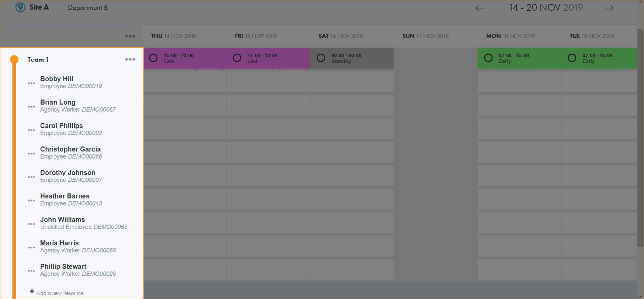Open Dorothy Johnson's employee name link
Viewport: 644px width, 299px height.
coord(68,173)
